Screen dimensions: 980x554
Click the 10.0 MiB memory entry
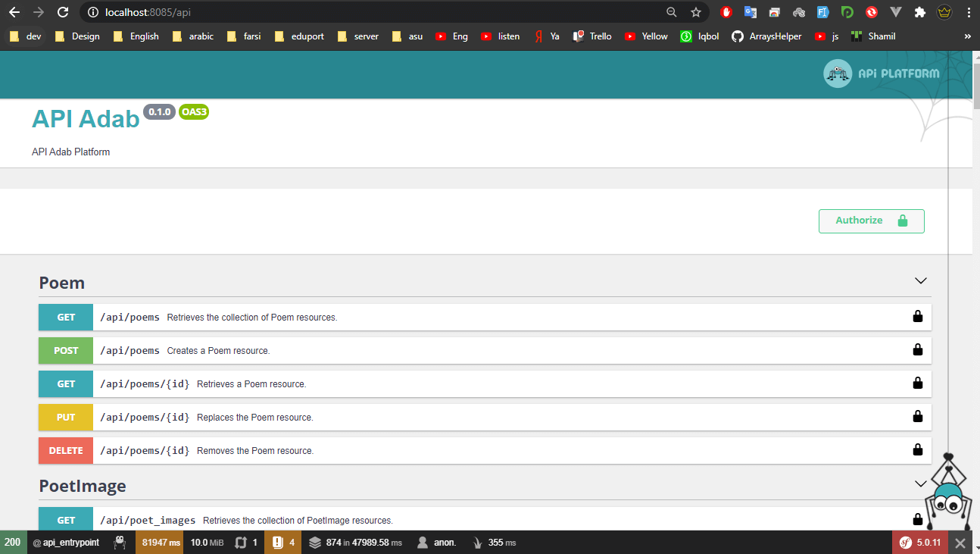tap(207, 543)
